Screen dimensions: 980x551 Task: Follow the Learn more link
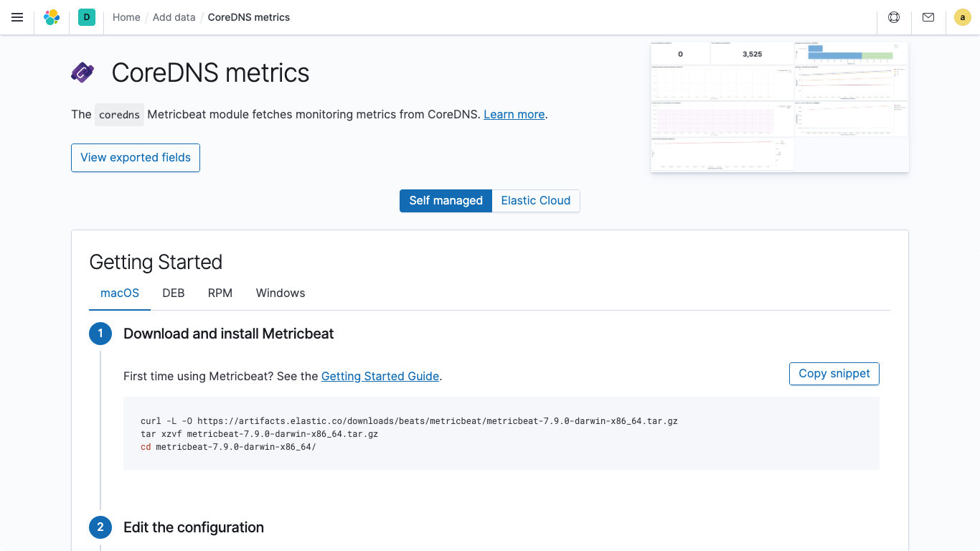tap(514, 114)
